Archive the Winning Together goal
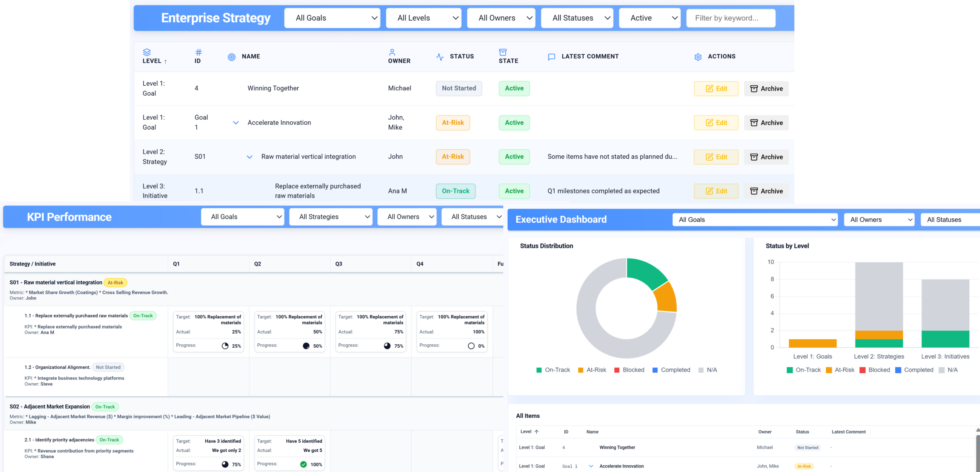The height and width of the screenshot is (472, 980). [x=766, y=88]
